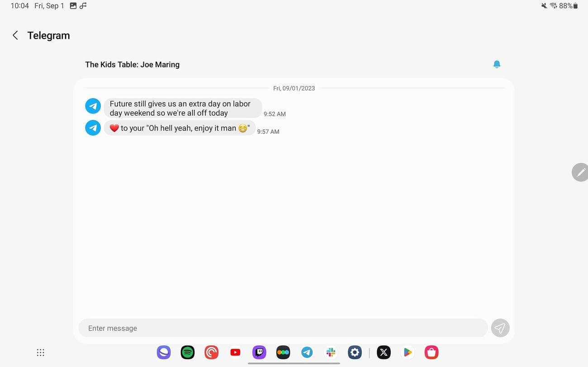Toggle notification alerts for this conversation
This screenshot has width=588, height=367.
[x=497, y=64]
